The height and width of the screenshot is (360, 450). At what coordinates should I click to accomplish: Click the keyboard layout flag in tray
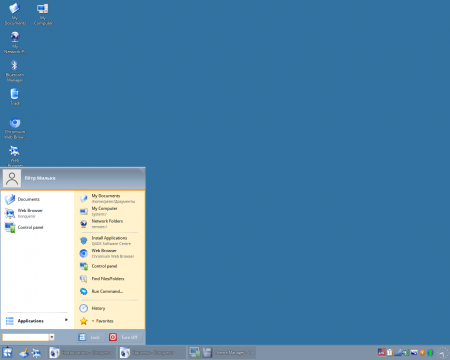click(x=381, y=352)
